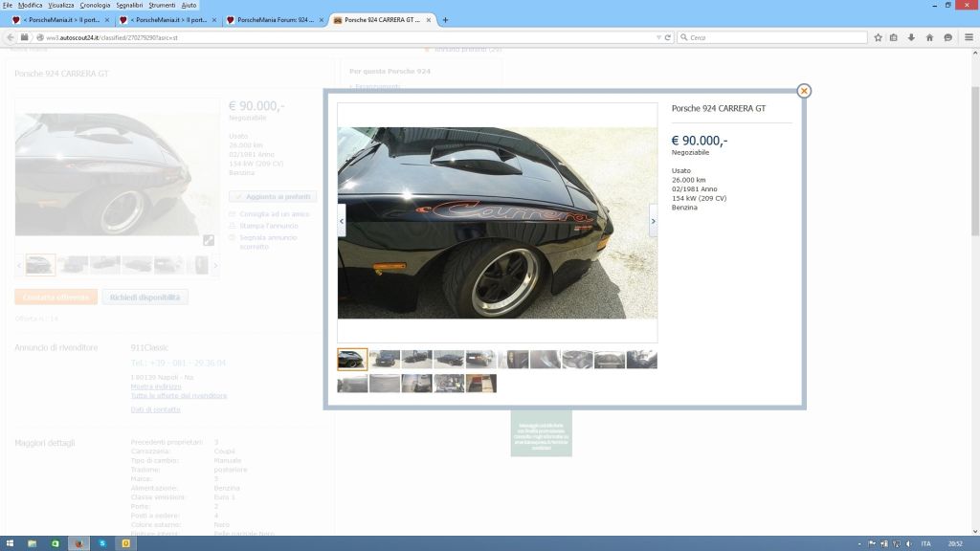Image resolution: width=980 pixels, height=551 pixels.
Task: Select the red taillight thumbnail in bottom row
Action: pyautogui.click(x=481, y=383)
